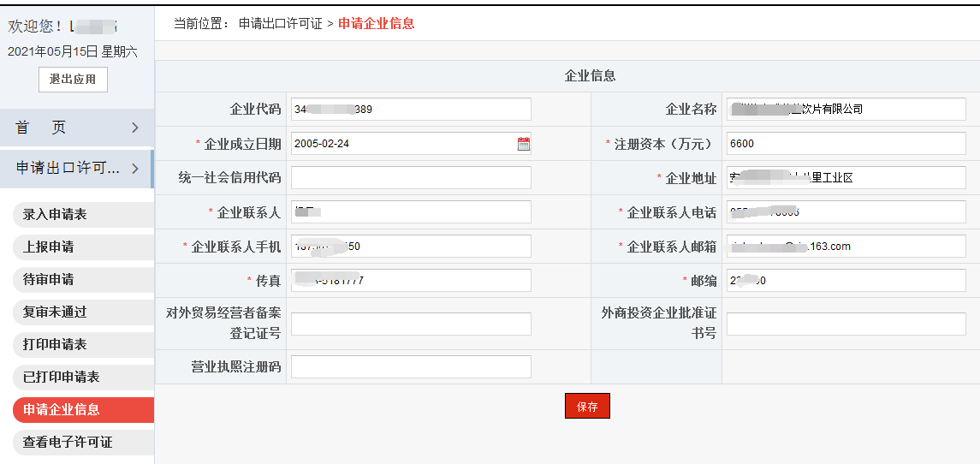The width and height of the screenshot is (980, 464).
Task: Focus the 企业联系人 input field
Action: click(x=411, y=212)
